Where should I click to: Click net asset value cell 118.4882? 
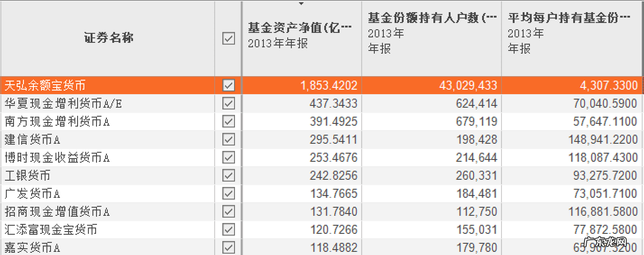(302, 247)
